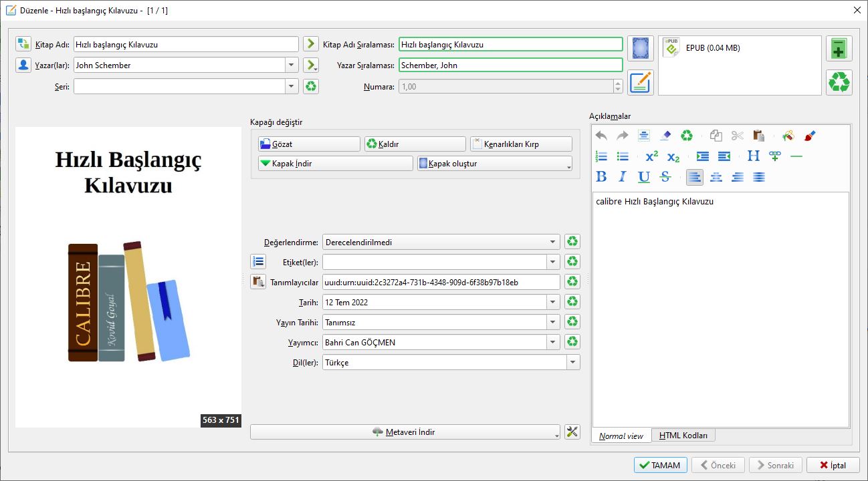Click Metaveri İndir button
The width and height of the screenshot is (868, 481).
click(x=405, y=432)
